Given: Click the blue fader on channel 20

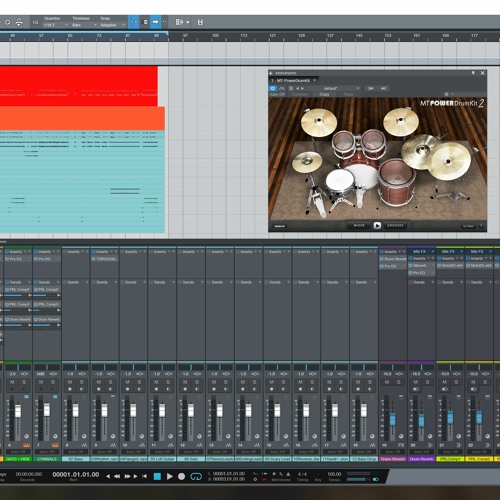Looking at the screenshot, I should coord(421,420).
